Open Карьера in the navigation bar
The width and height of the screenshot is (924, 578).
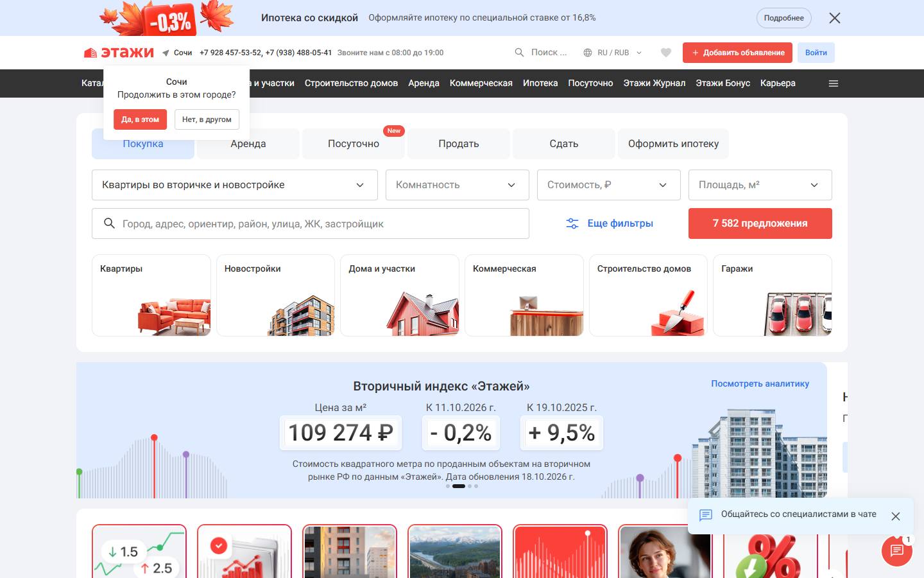pos(778,83)
